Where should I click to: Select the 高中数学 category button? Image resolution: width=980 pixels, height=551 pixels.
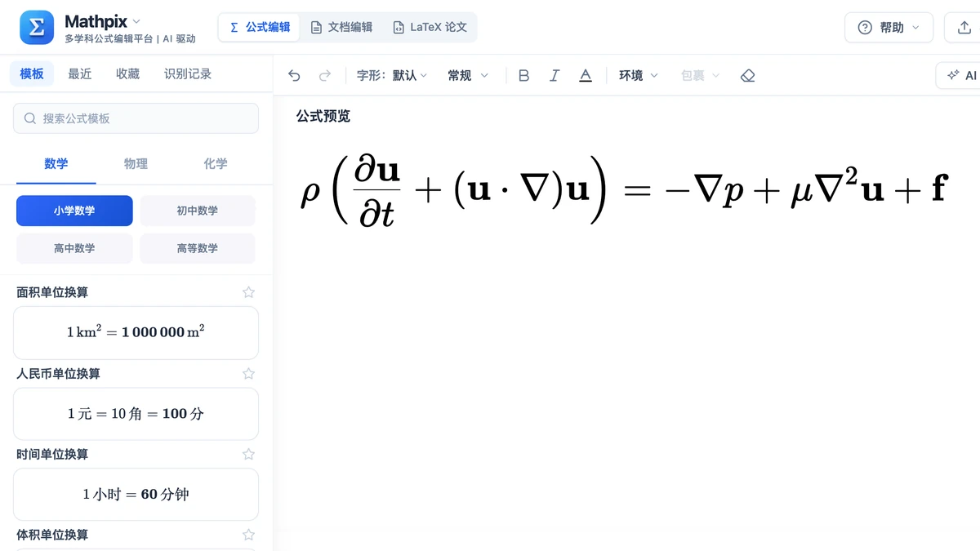74,248
